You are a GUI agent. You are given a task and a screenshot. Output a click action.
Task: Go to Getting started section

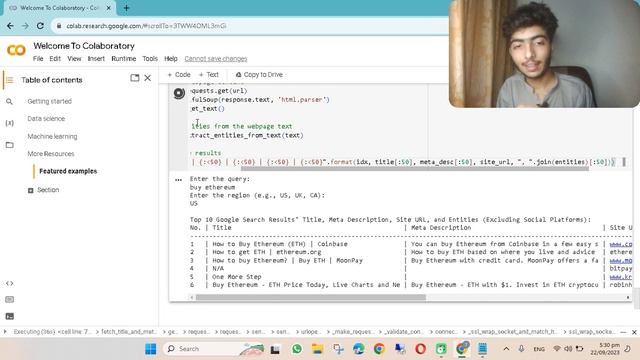50,101
